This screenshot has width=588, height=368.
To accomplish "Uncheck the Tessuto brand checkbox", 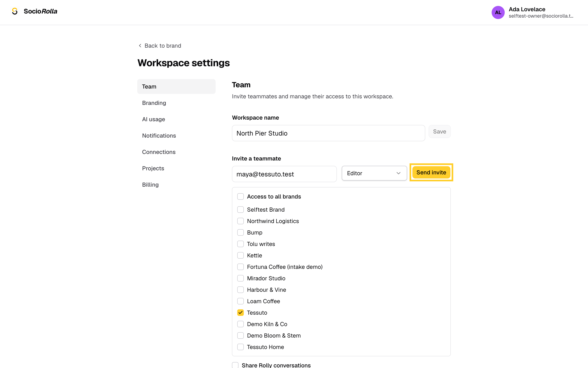I will coord(240,313).
